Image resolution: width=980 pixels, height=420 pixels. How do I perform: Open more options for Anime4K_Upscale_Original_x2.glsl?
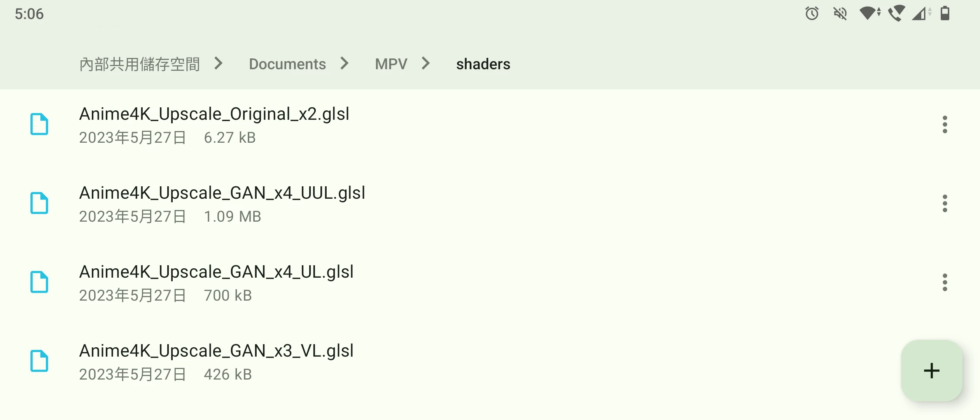tap(945, 124)
